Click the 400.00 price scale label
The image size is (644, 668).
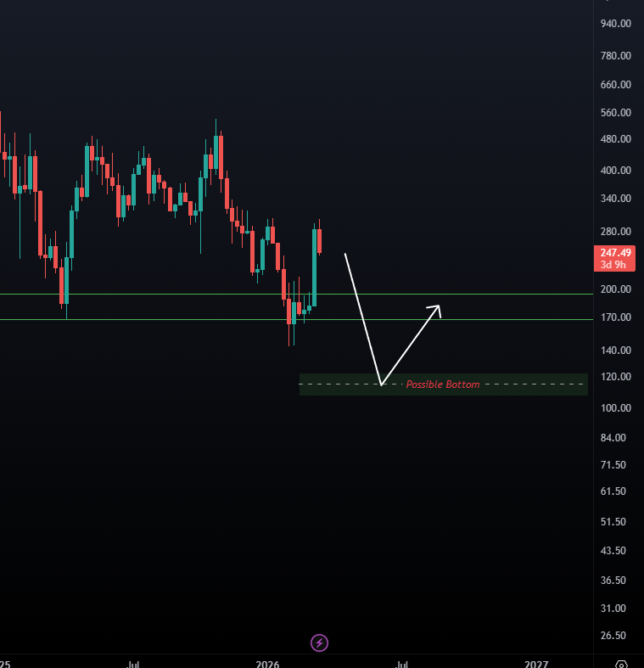coord(616,171)
